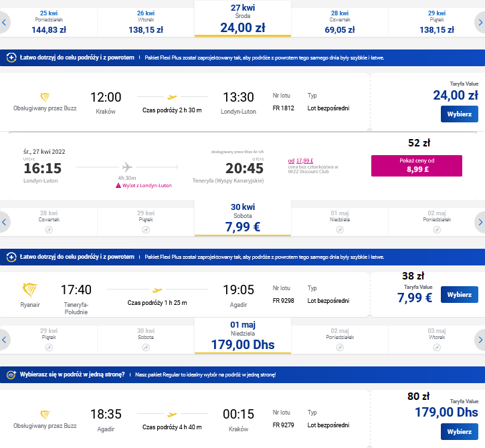Click the Regular package icon in one-way banner

click(x=11, y=374)
